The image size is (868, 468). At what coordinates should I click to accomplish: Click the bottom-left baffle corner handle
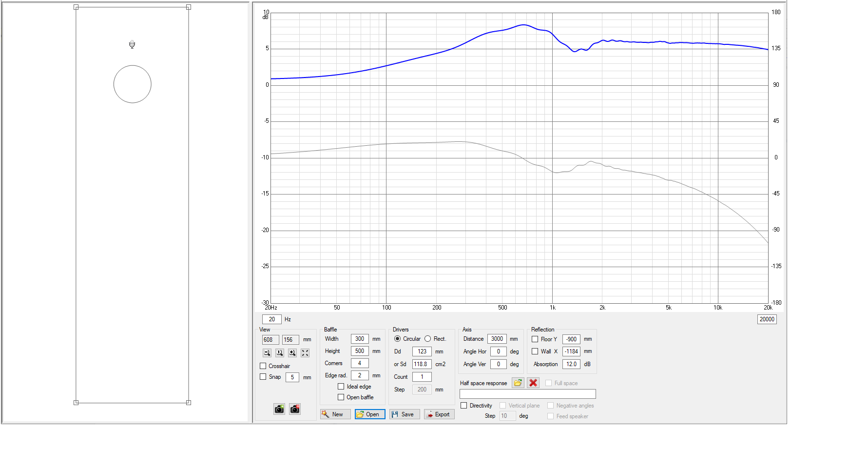(76, 403)
